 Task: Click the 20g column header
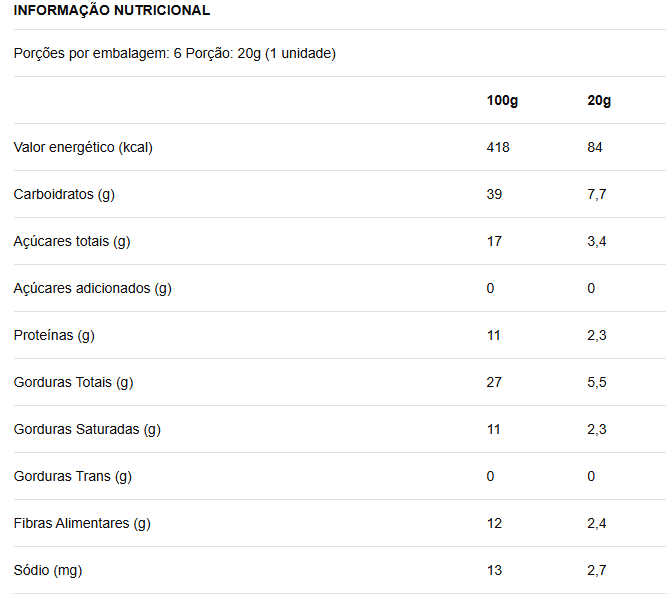pos(599,100)
